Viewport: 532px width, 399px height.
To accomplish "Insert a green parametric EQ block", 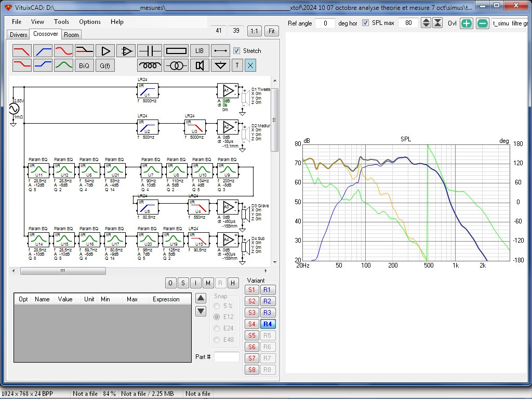I will point(63,65).
